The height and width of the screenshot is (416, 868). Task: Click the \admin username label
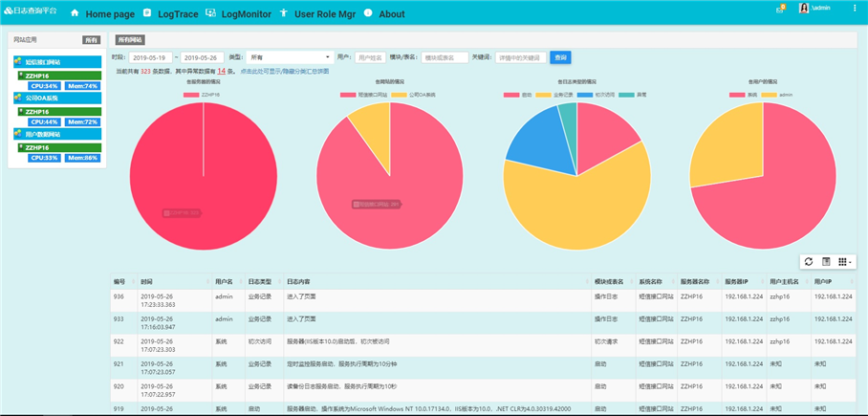coord(820,9)
